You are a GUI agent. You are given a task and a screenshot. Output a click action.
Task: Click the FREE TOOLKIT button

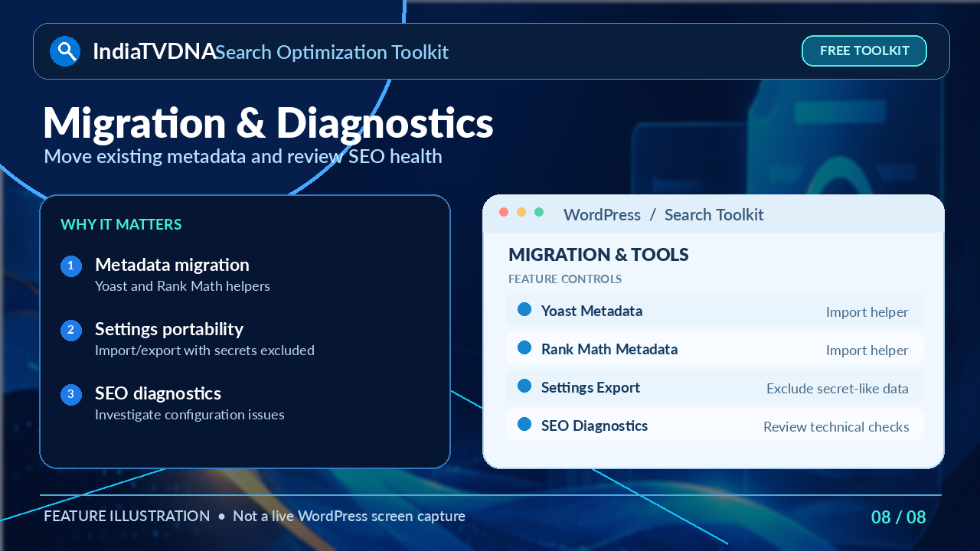(864, 51)
